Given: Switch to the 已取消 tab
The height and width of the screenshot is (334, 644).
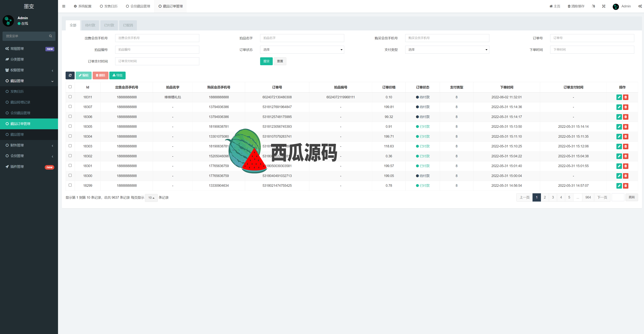Looking at the screenshot, I should 128,25.
